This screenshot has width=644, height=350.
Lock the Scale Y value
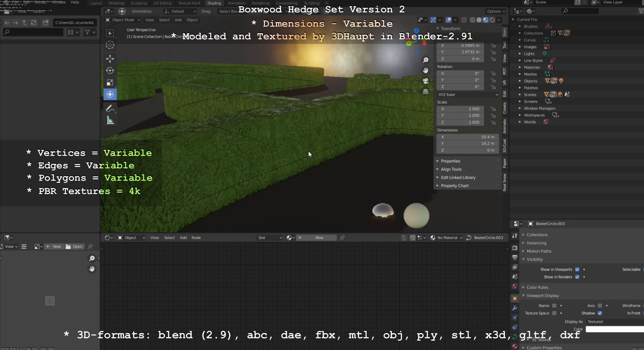[x=493, y=116]
